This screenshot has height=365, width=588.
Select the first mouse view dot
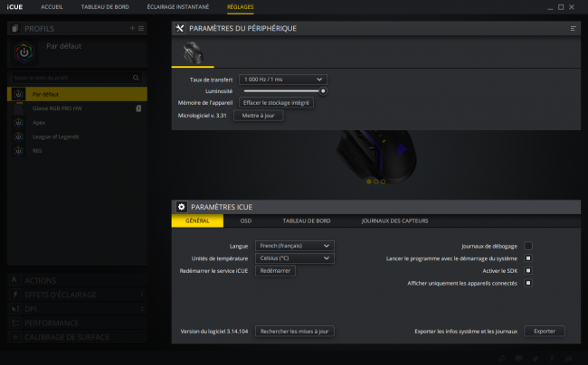tap(369, 182)
